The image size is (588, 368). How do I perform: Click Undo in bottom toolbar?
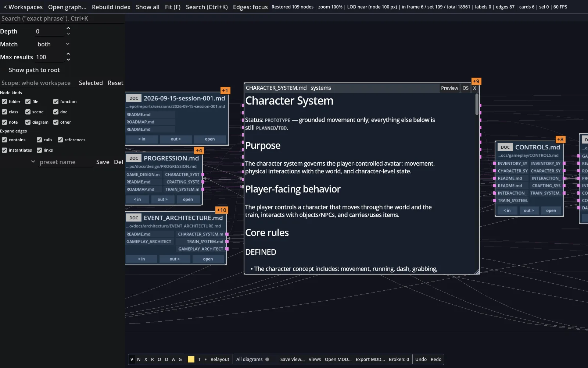(421, 360)
